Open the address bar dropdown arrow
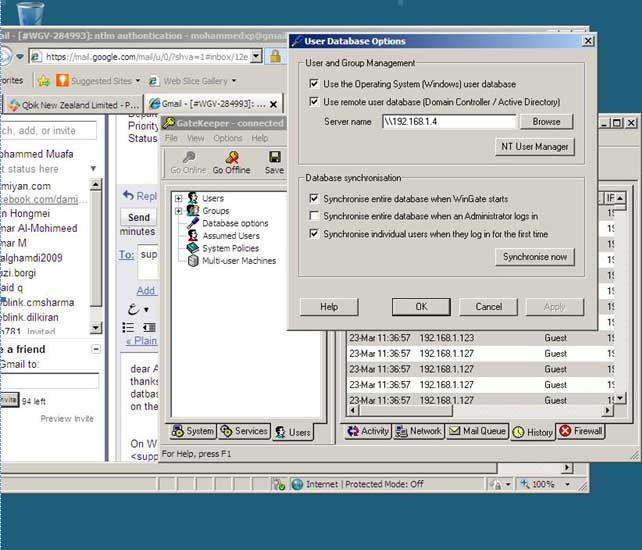642x550 pixels. tap(256, 56)
